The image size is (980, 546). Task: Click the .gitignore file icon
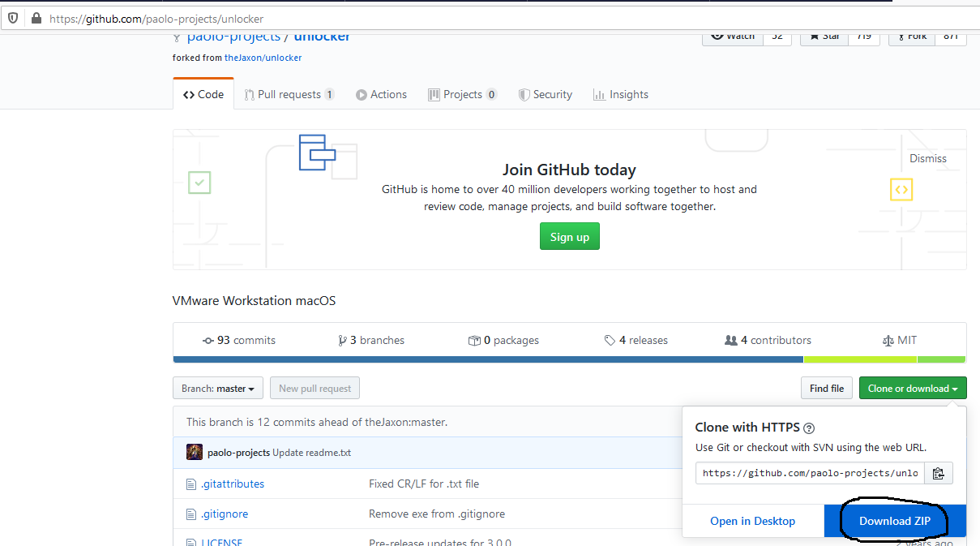click(x=191, y=514)
